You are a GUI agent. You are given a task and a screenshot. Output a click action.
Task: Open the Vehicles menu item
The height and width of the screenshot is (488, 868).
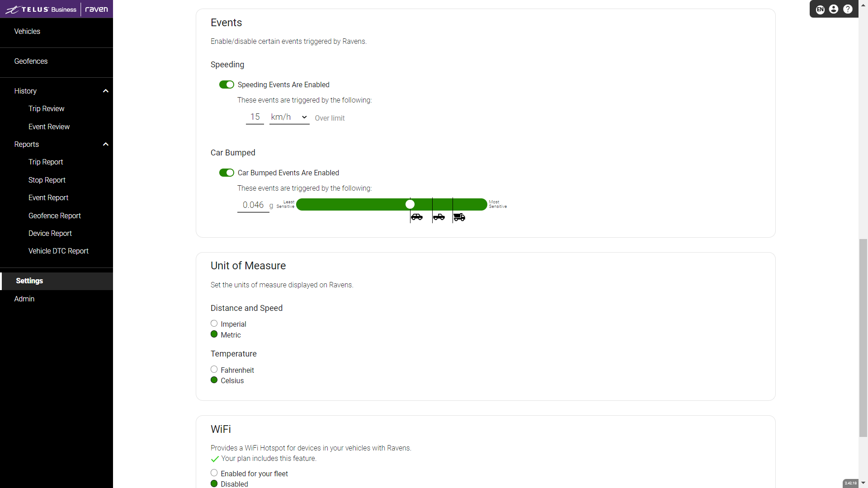point(27,31)
